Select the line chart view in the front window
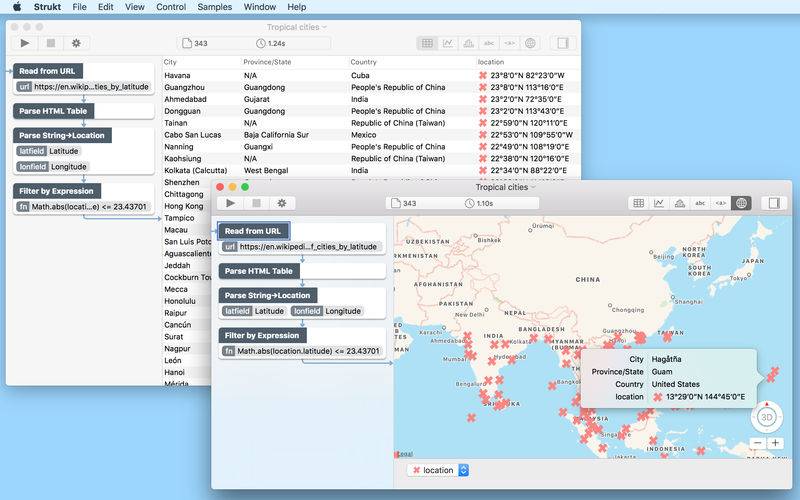800x500 pixels. pos(658,203)
